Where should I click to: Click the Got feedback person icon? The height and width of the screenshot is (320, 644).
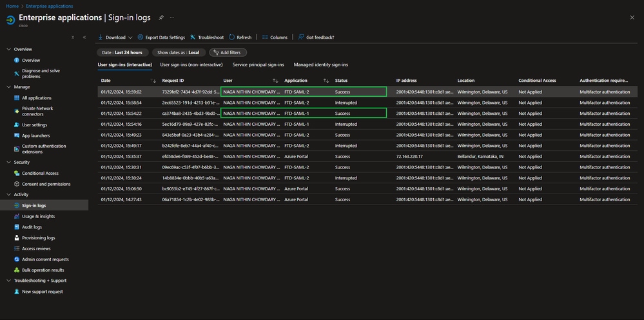(301, 37)
